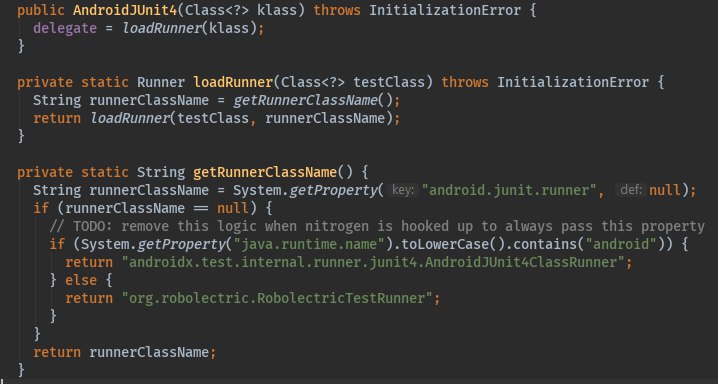Click the def: parameter hint
This screenshot has width=718, height=384.
(x=631, y=190)
